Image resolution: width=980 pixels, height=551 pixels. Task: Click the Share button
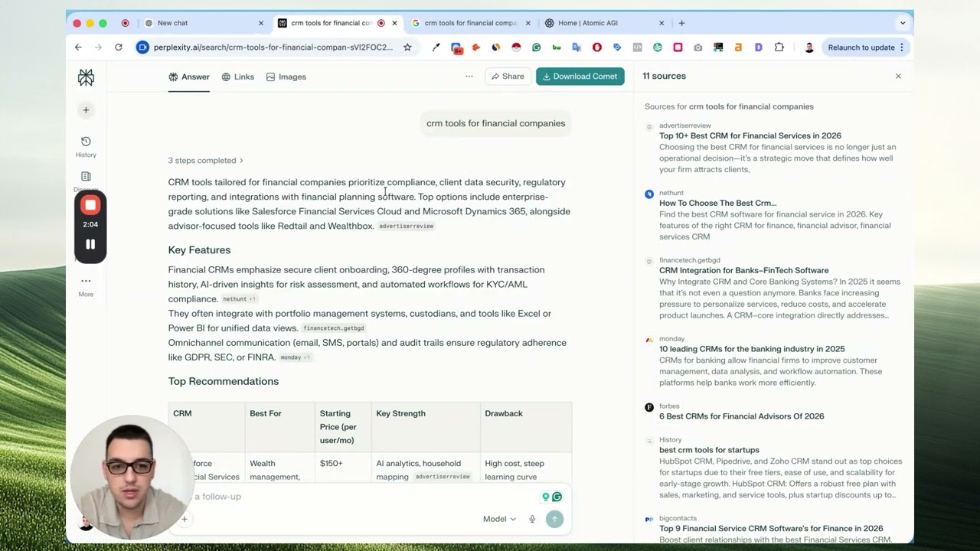508,77
